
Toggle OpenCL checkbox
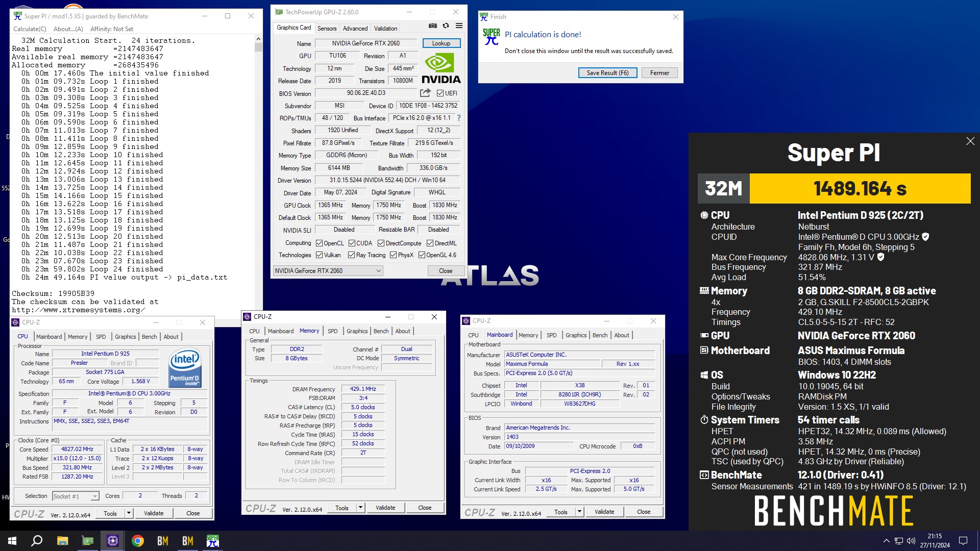click(319, 243)
